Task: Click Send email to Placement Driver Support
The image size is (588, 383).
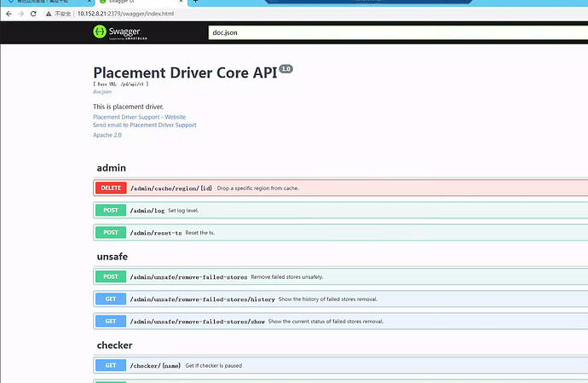Action: pyautogui.click(x=144, y=125)
